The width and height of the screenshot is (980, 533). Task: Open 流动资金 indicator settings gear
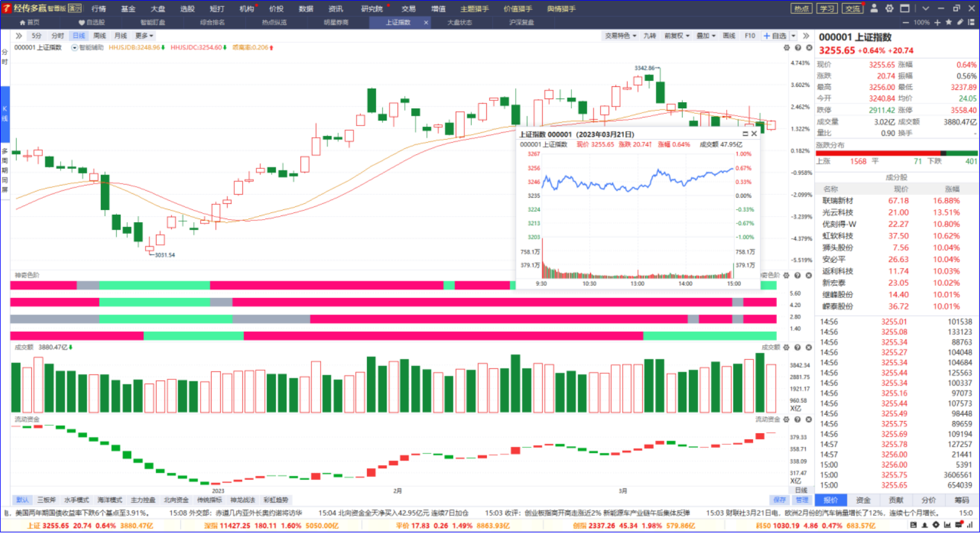787,420
